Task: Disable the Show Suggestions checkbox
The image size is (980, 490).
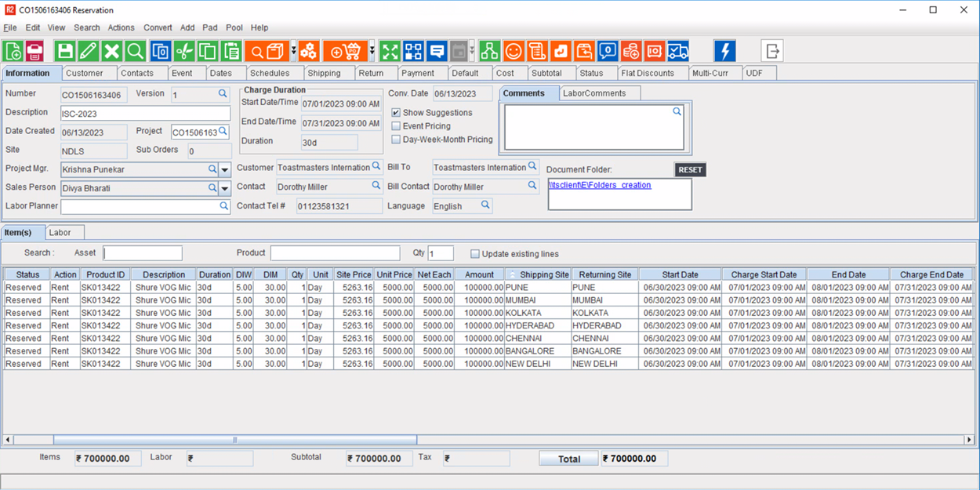Action: point(395,112)
